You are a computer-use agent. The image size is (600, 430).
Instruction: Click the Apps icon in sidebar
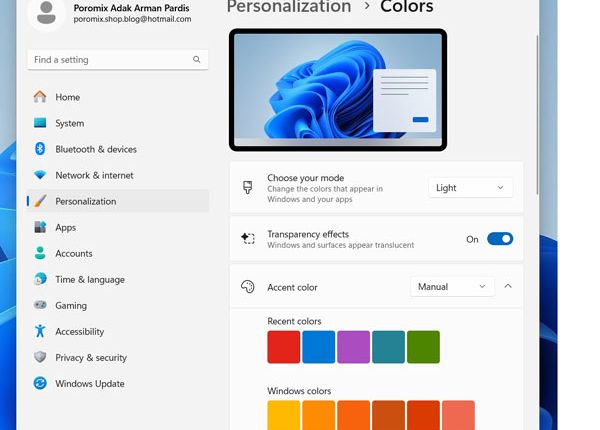[x=40, y=227]
